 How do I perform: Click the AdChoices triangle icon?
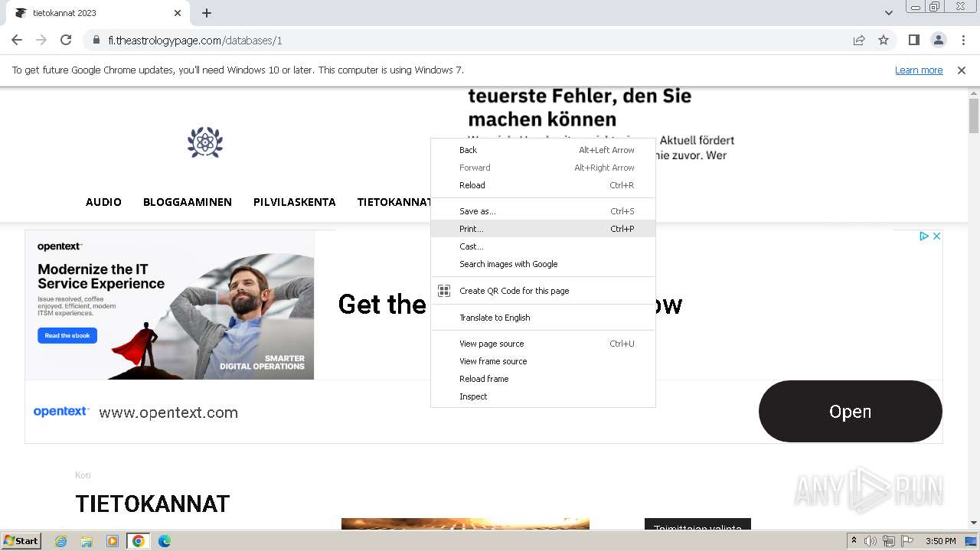924,236
